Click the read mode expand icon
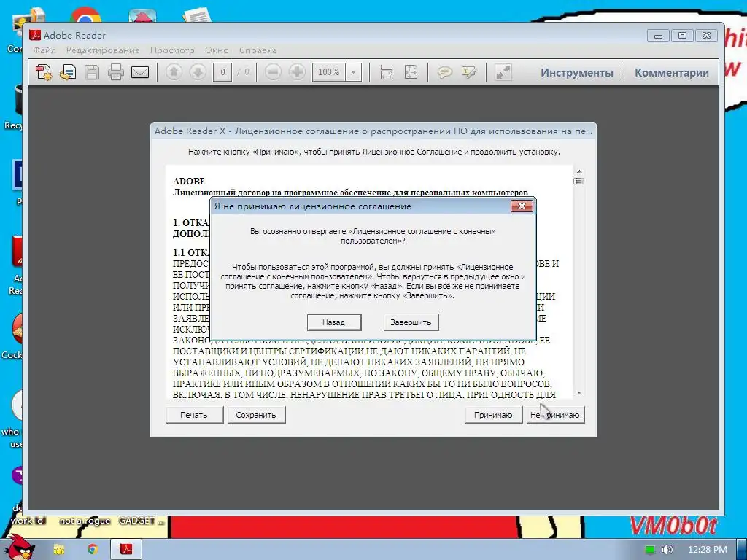 (x=503, y=72)
